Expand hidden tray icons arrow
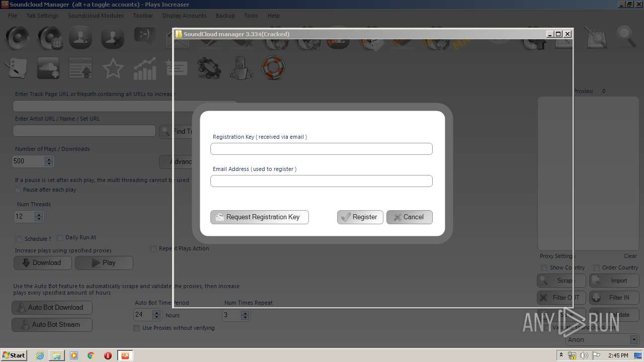The image size is (644, 362). tap(561, 355)
